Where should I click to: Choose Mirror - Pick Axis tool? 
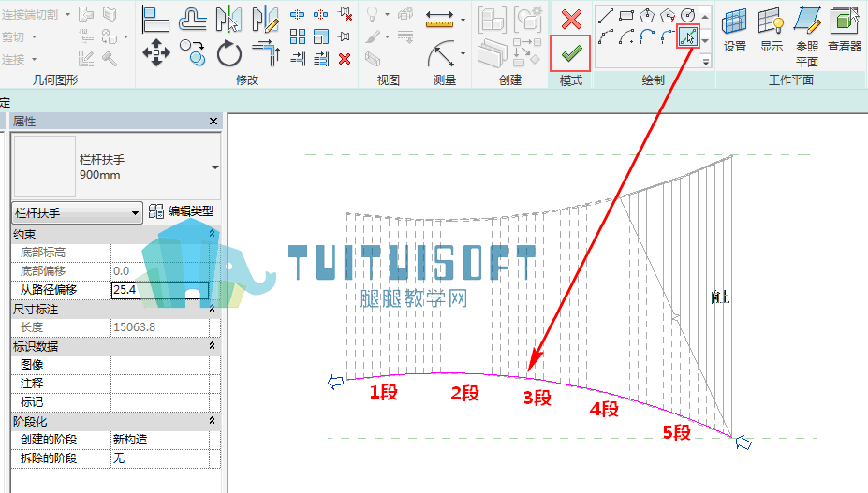(228, 19)
